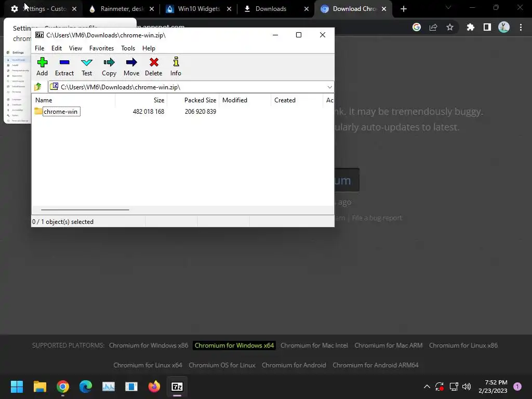Screen dimensions: 532x399
Task: Open the Windows Start menu
Action: [x=17, y=387]
